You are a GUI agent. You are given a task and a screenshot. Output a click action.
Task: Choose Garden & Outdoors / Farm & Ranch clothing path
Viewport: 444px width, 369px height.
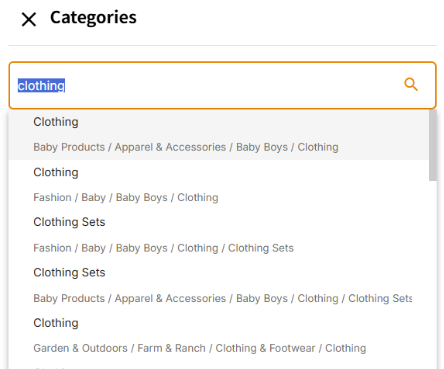[x=200, y=348]
